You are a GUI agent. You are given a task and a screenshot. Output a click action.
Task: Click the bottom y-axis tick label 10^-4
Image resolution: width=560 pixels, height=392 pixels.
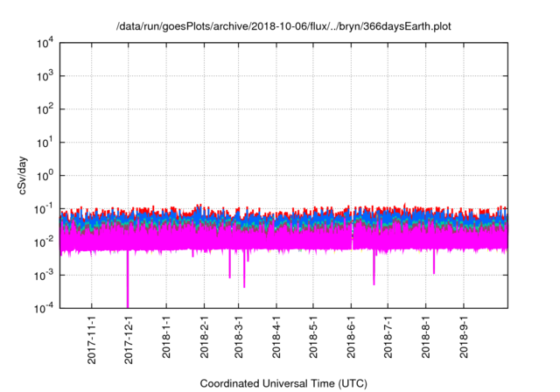45,308
